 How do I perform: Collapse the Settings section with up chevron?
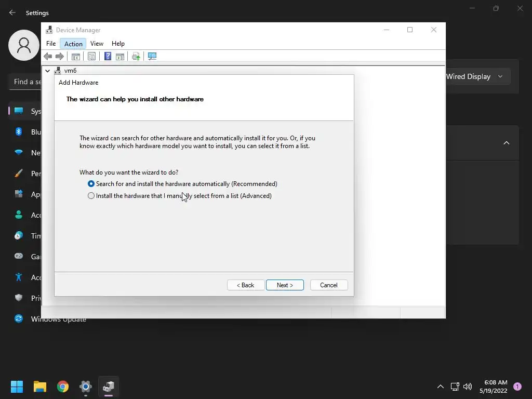pyautogui.click(x=506, y=143)
